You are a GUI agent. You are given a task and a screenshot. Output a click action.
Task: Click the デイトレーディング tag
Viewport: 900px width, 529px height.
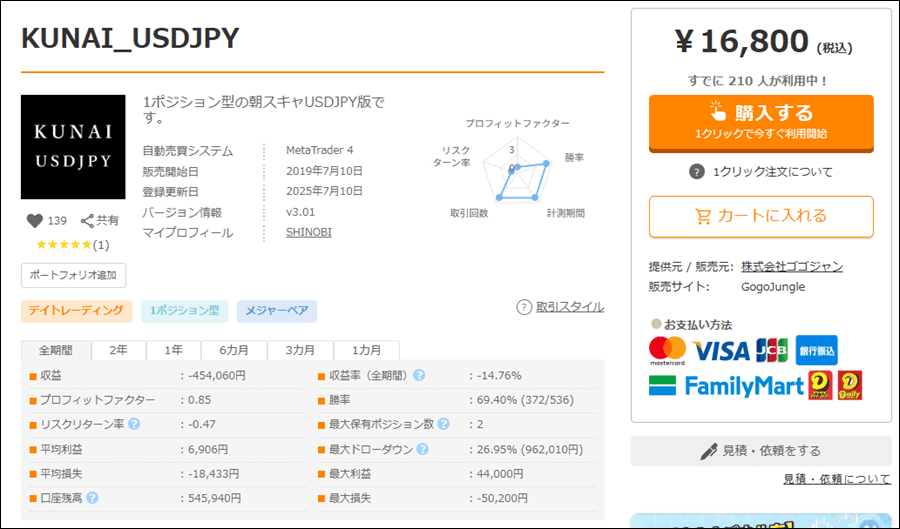click(x=76, y=311)
